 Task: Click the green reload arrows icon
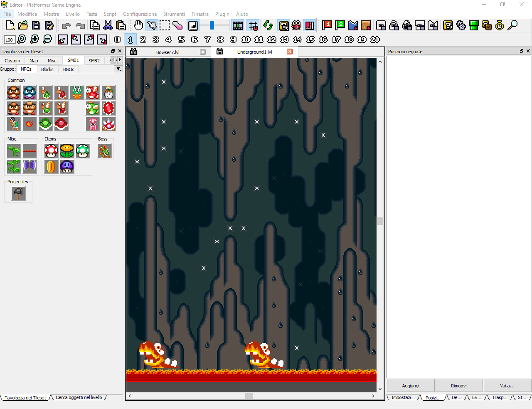(268, 25)
